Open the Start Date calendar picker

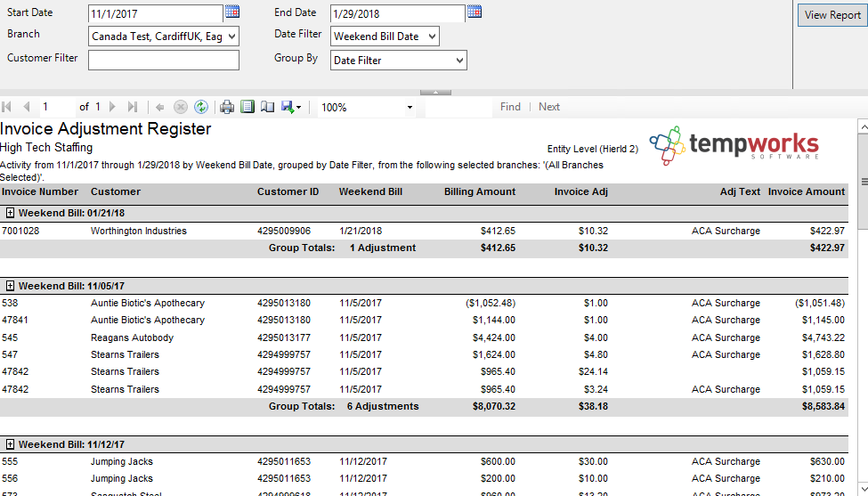[x=232, y=11]
